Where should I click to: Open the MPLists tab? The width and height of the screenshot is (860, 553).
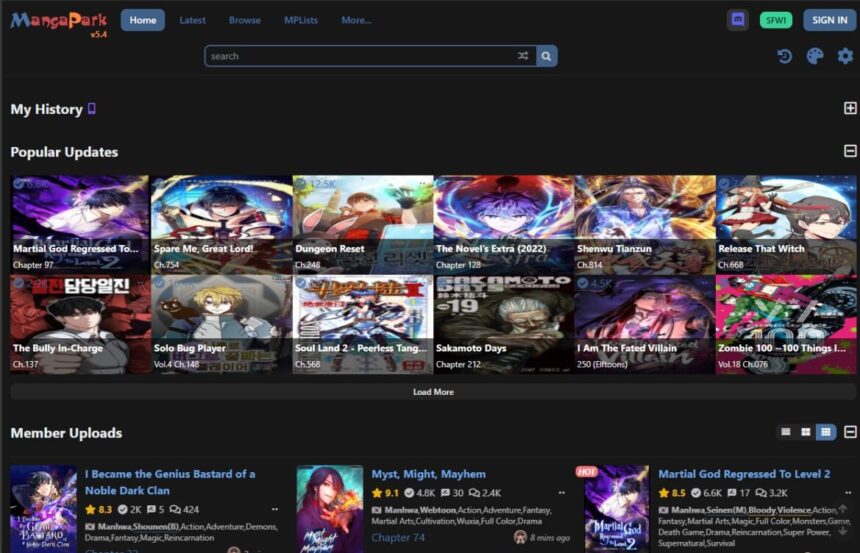pos(301,20)
